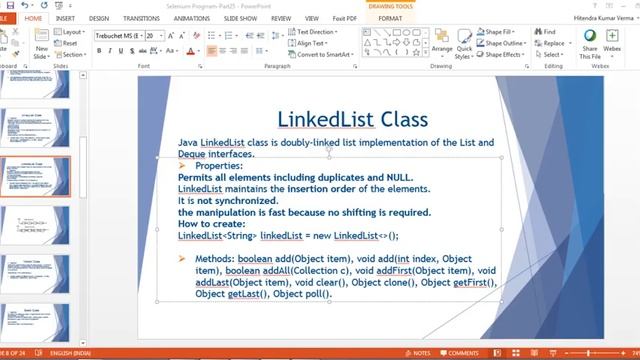Click Convert to SmartArt

[321, 54]
